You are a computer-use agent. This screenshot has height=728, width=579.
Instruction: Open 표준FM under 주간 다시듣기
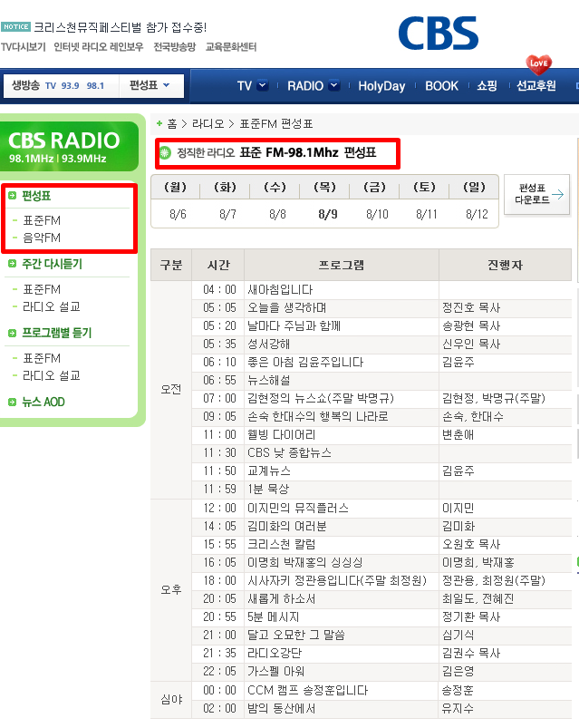pyautogui.click(x=42, y=289)
